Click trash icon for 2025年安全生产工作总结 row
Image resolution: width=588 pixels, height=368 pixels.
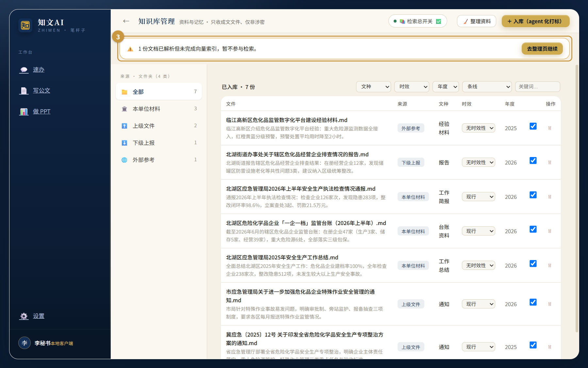click(x=550, y=266)
